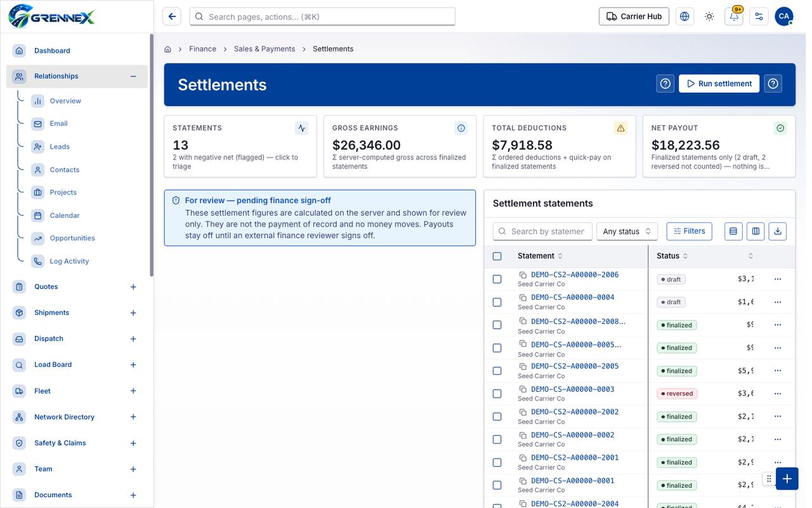Open statement link DEMO-CS2-A00000-2001
This screenshot has width=812, height=508.
[575, 457]
